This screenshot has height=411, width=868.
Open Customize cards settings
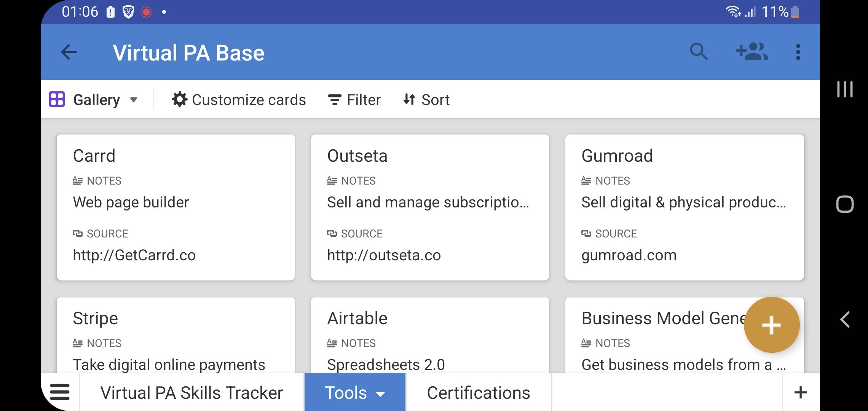click(x=239, y=100)
